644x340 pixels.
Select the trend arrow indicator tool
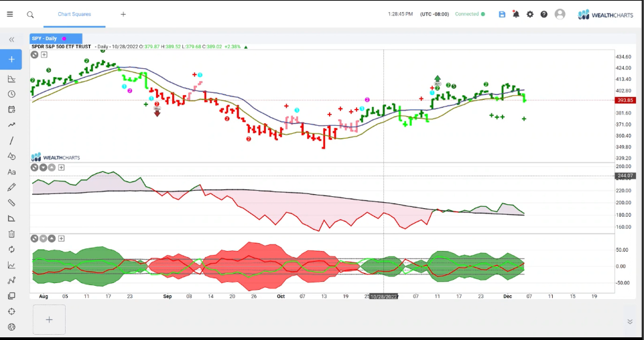pyautogui.click(x=11, y=125)
